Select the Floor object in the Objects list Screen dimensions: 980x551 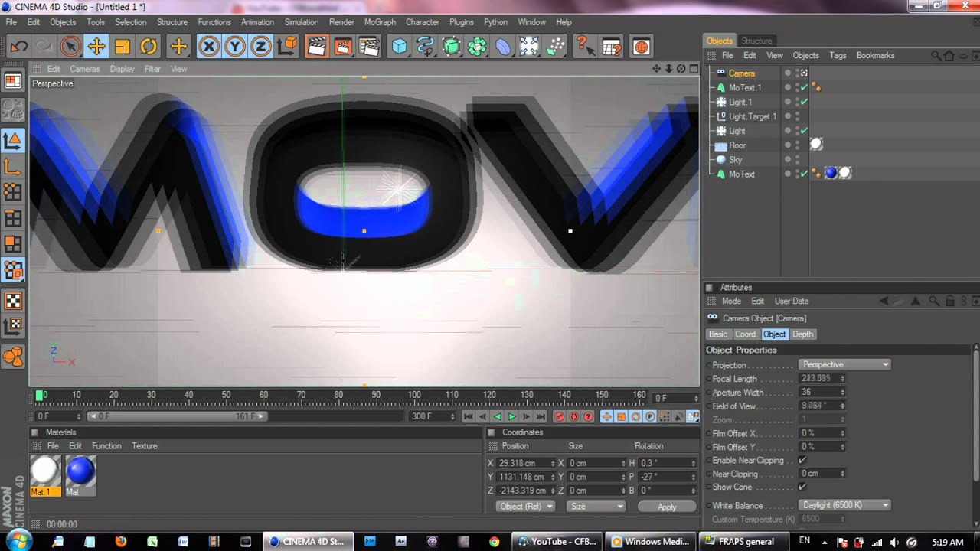(737, 145)
